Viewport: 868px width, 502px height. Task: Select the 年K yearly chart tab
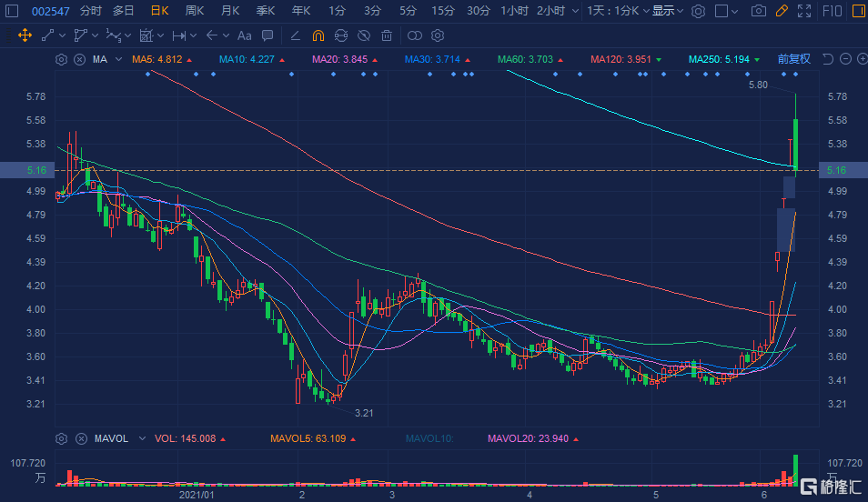click(x=301, y=11)
